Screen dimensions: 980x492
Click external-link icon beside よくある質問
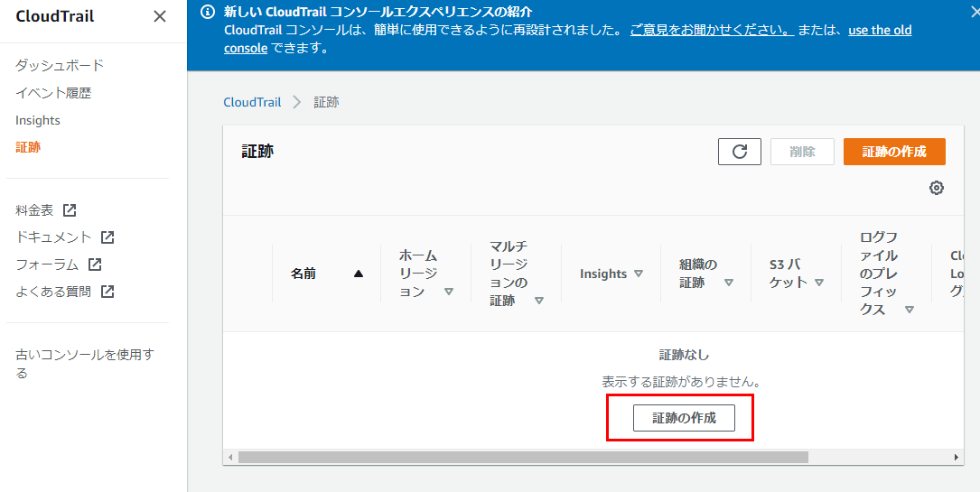pos(108,292)
